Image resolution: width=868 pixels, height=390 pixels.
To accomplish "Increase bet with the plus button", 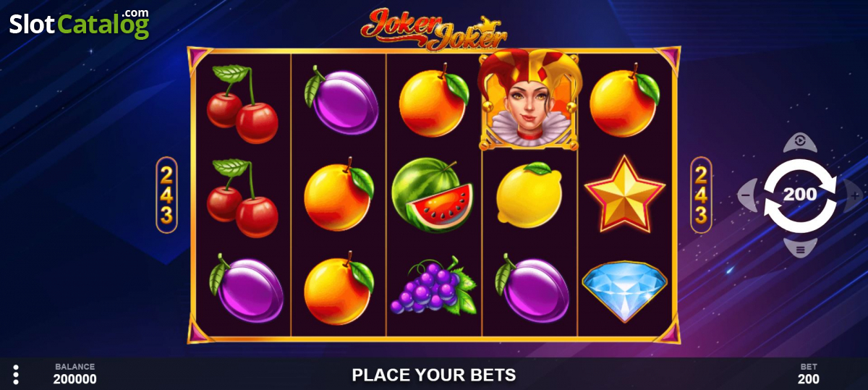I will 854,195.
